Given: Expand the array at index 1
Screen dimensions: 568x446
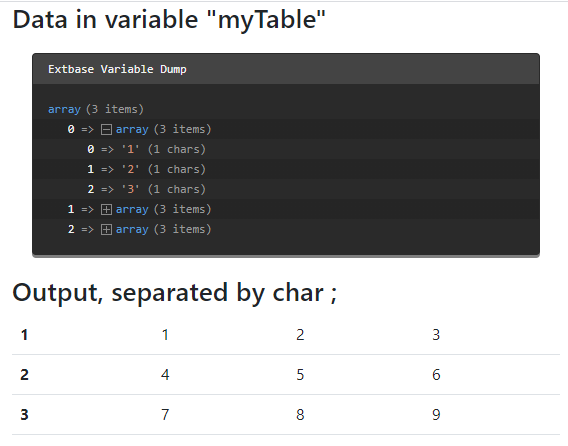Looking at the screenshot, I should (106, 209).
